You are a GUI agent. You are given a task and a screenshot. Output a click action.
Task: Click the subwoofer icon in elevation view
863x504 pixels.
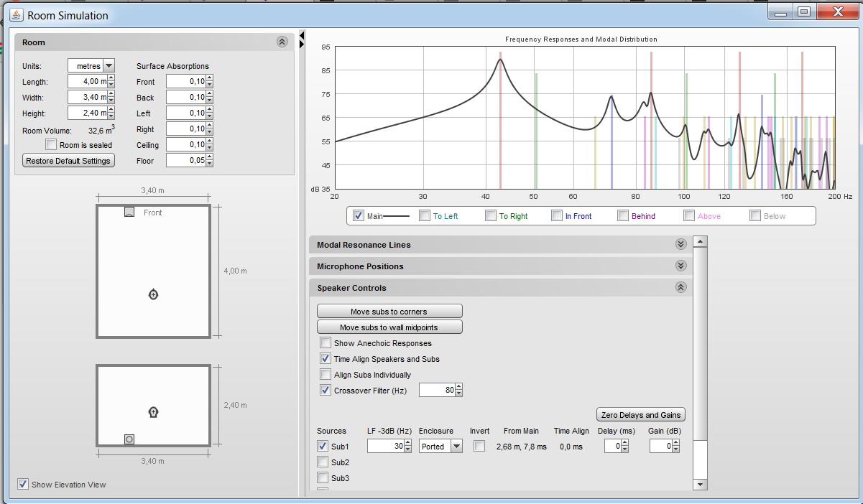click(x=129, y=439)
